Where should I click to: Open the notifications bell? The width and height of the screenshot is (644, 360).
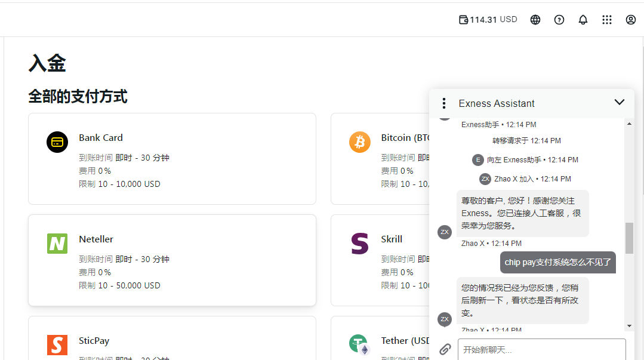[583, 20]
